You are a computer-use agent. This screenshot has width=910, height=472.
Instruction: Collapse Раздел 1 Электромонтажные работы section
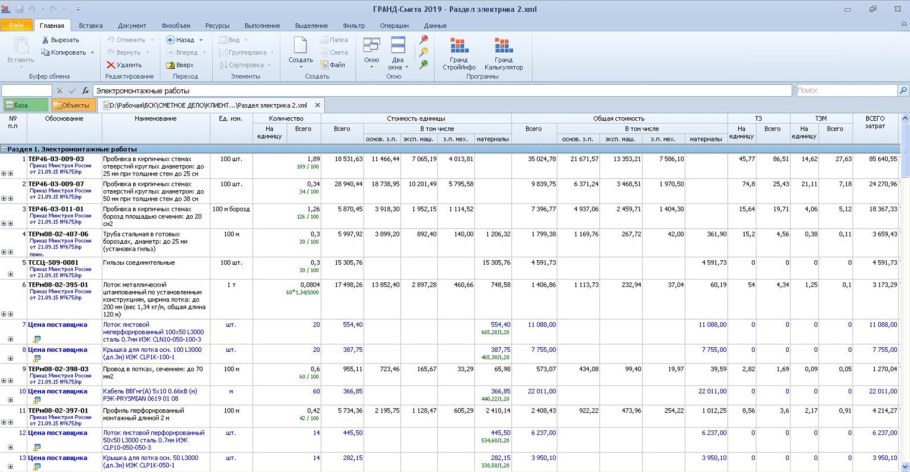point(5,148)
